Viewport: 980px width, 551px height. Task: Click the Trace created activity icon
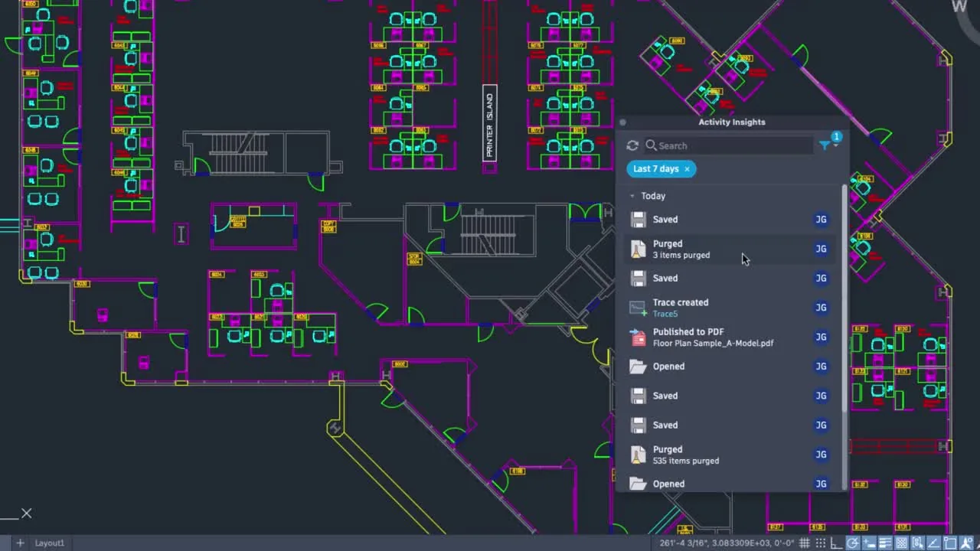[x=638, y=308]
